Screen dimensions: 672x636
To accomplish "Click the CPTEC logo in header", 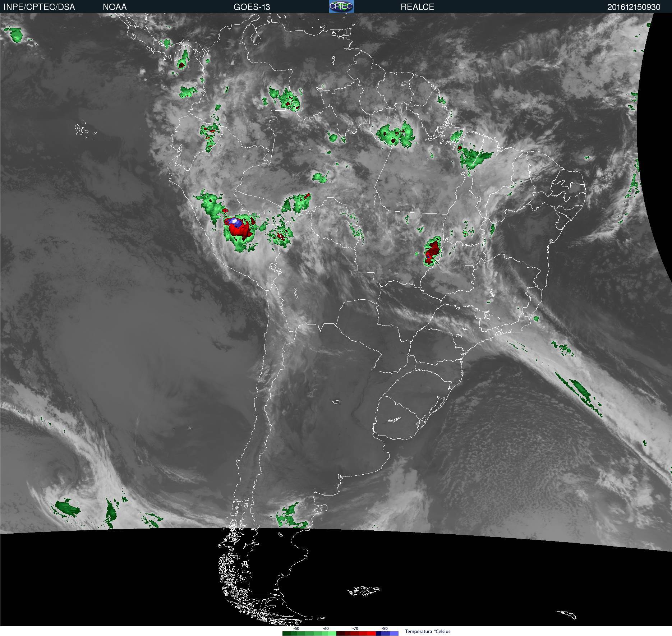I will coord(341,6).
